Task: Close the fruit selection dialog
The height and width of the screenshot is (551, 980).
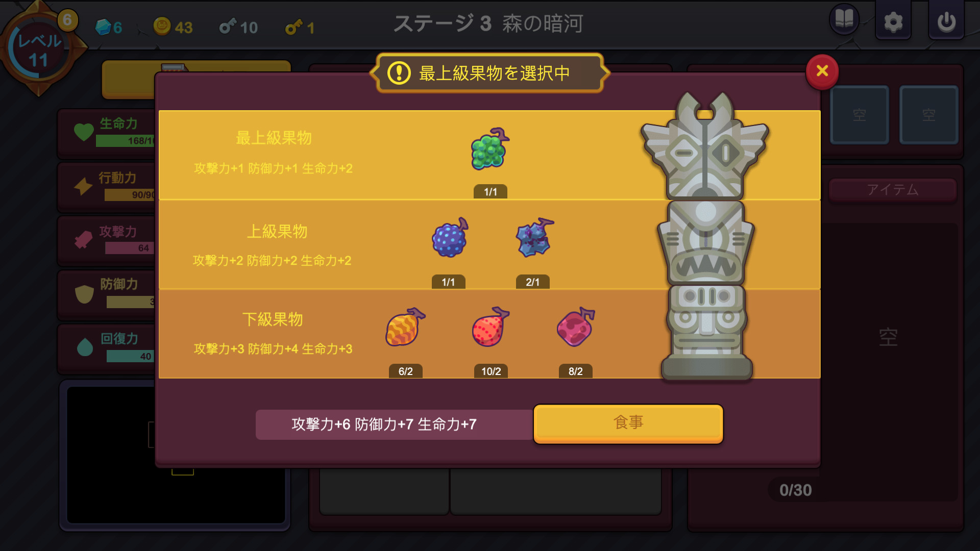Action: (822, 71)
